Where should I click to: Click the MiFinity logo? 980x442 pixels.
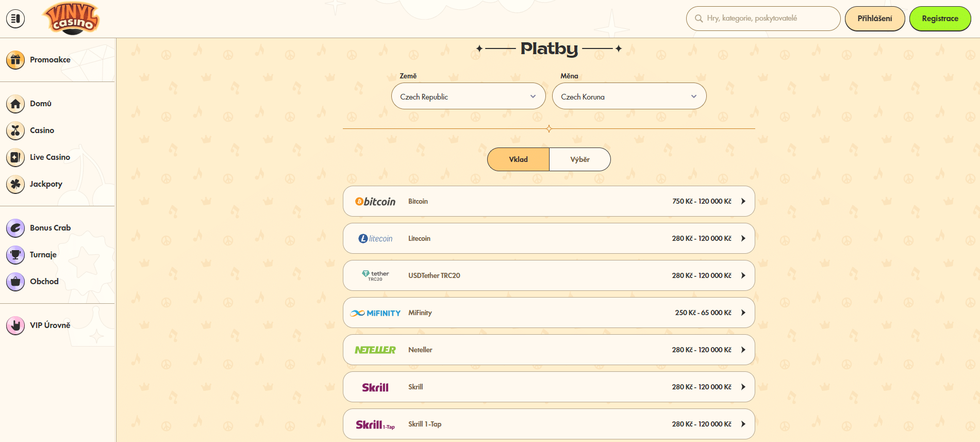375,313
